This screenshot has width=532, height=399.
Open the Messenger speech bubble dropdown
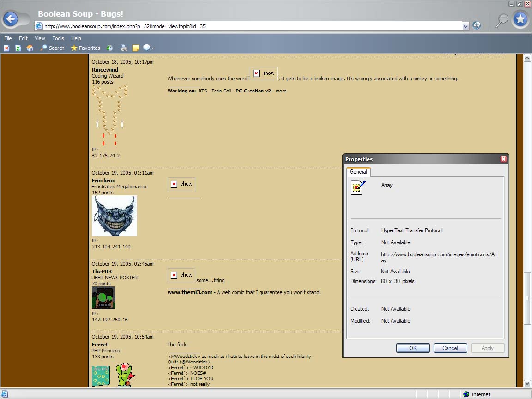click(149, 48)
